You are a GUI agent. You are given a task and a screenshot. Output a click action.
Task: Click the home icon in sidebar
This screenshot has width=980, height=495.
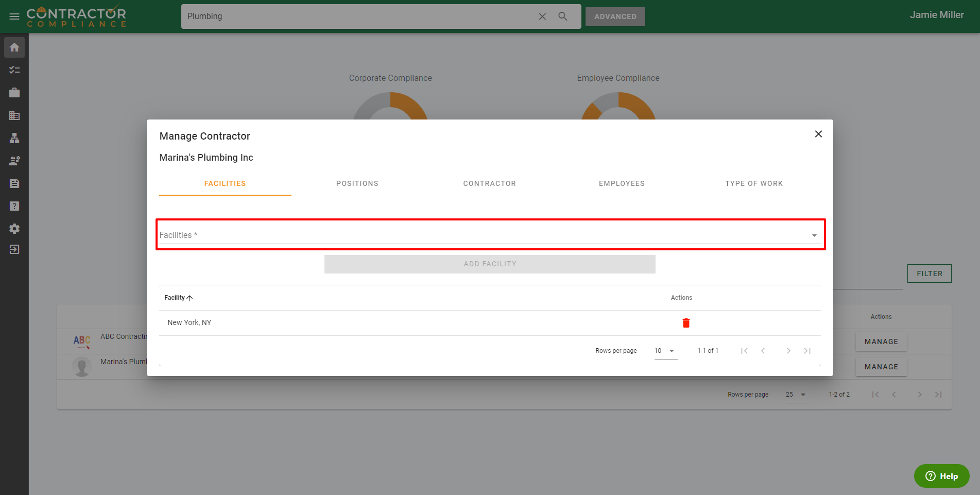click(x=14, y=47)
